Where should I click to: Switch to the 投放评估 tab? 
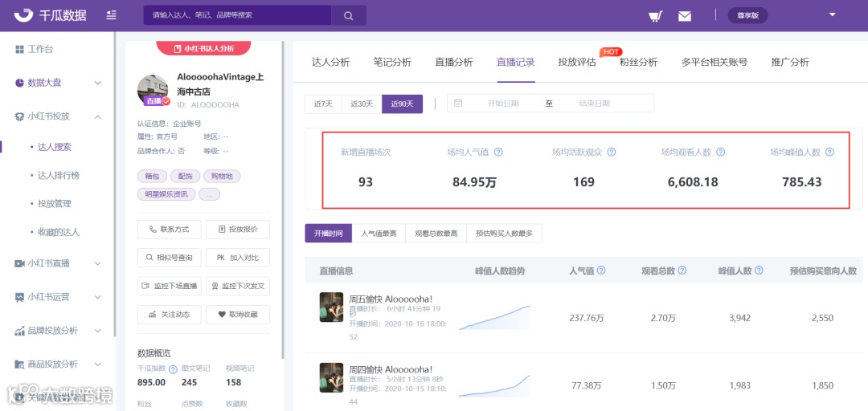[577, 62]
